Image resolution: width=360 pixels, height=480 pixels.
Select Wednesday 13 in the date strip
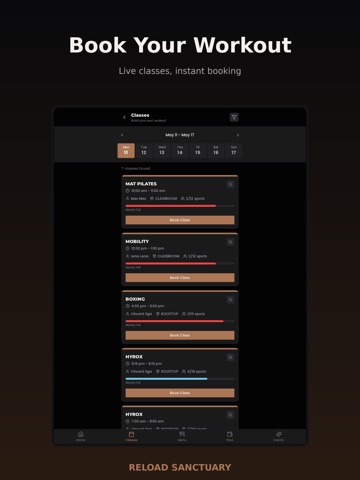[162, 150]
